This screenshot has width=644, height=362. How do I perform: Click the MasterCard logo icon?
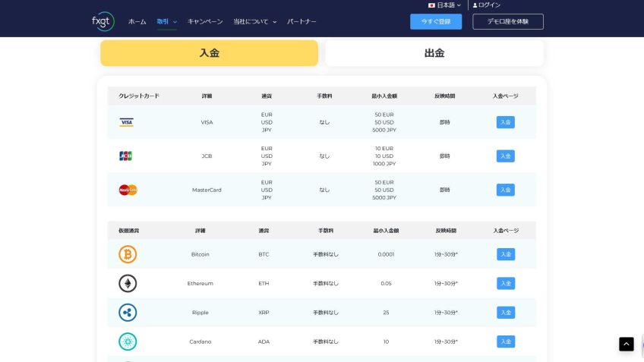[x=128, y=190]
